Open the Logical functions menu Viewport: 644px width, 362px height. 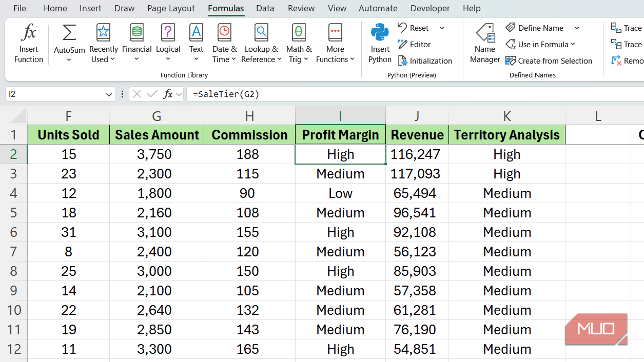click(x=168, y=44)
